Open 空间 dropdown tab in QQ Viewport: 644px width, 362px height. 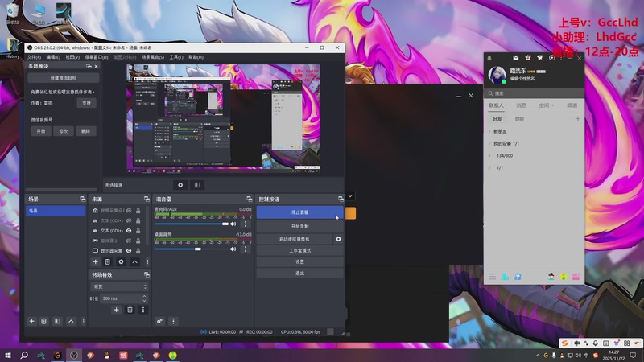point(547,105)
